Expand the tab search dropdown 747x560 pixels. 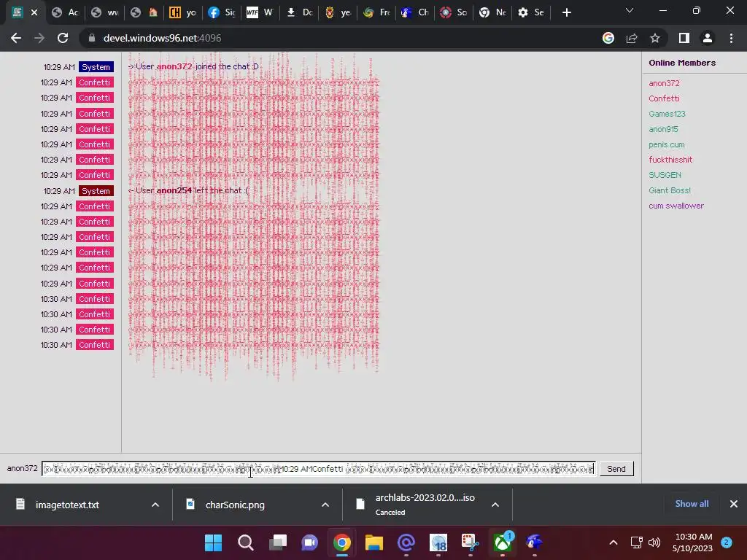tap(630, 10)
